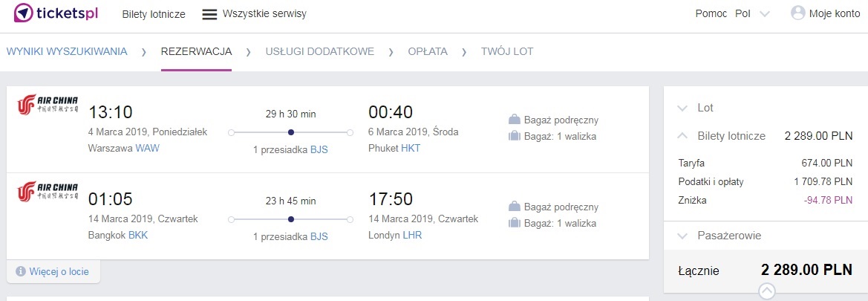Open the Pol language dropdown
Screen dimensions: 868x301
pyautogui.click(x=752, y=14)
